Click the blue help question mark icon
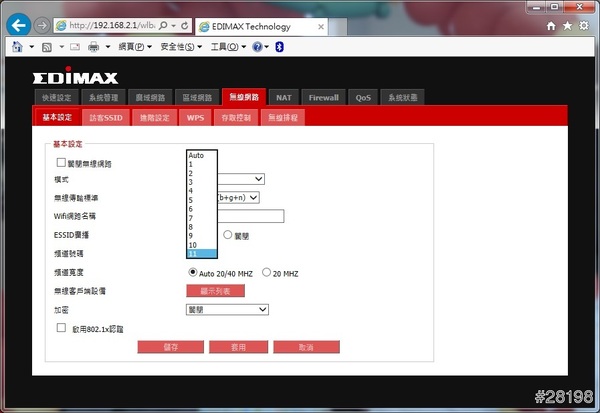600x413 pixels. coord(257,47)
